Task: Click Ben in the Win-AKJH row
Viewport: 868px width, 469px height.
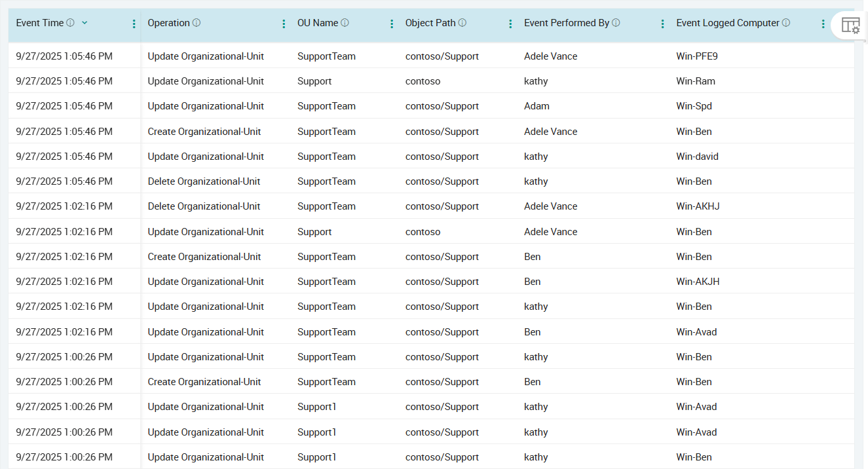Action: click(533, 282)
